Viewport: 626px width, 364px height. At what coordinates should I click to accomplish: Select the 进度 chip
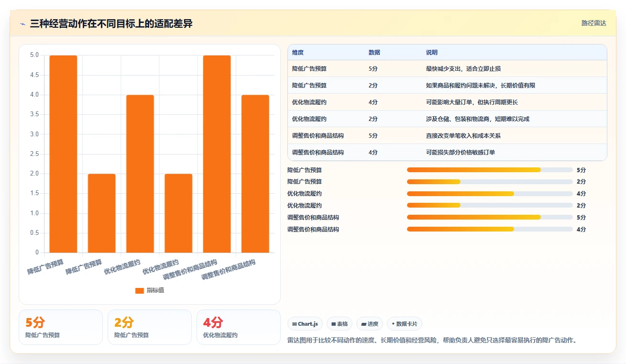pyautogui.click(x=370, y=324)
